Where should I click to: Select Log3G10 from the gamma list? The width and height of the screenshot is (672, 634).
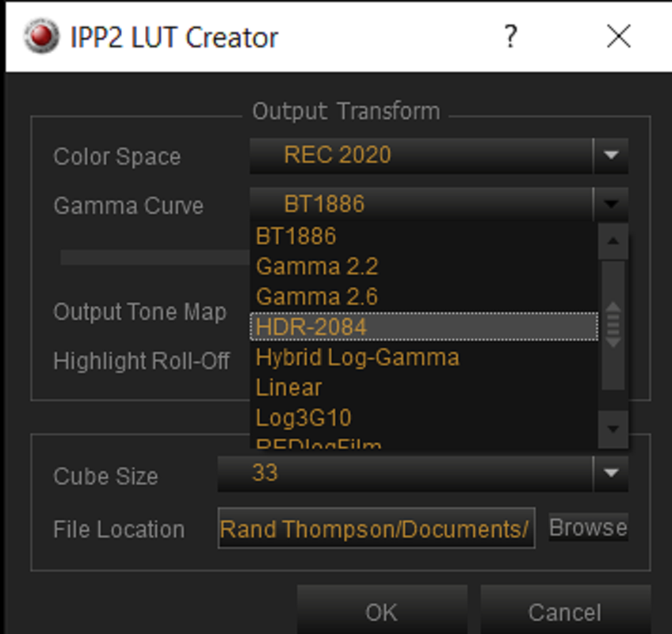[423, 418]
